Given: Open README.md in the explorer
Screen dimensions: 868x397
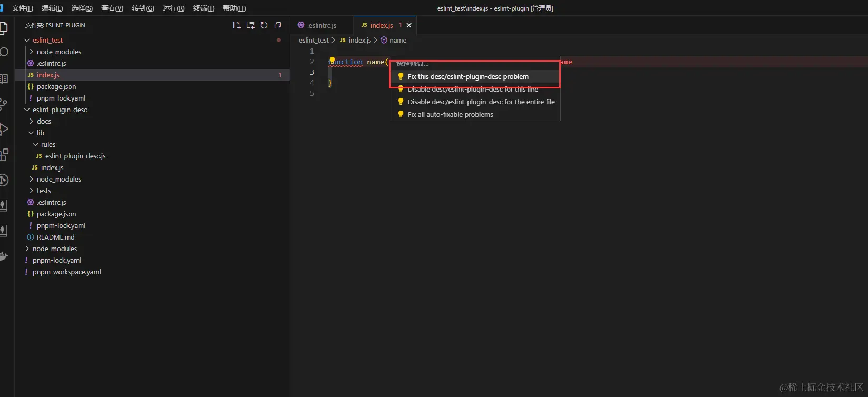Looking at the screenshot, I should click(x=152, y=237).
